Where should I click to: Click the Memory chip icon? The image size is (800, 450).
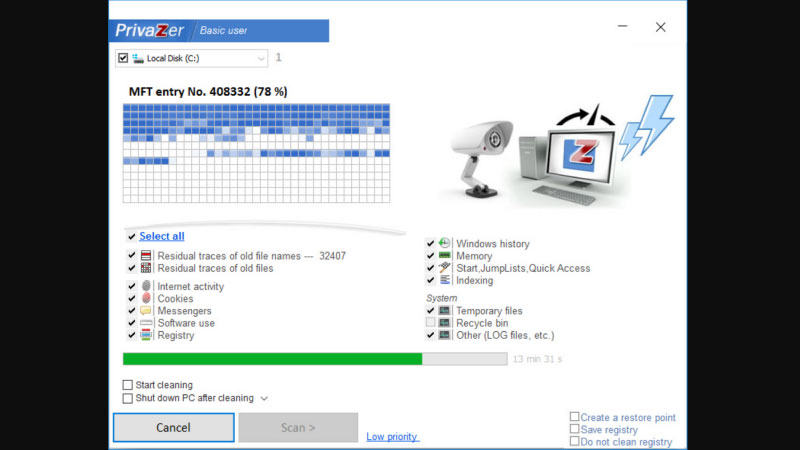pos(445,256)
